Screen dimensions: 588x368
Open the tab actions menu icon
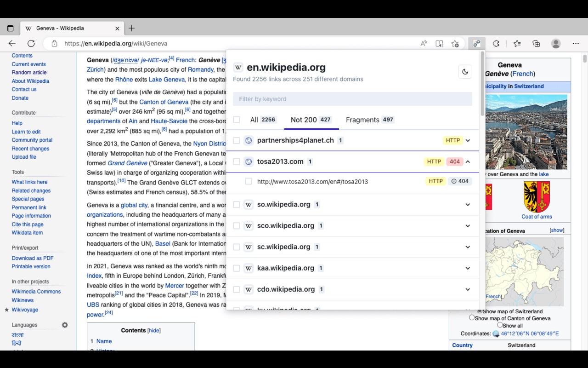10,29
